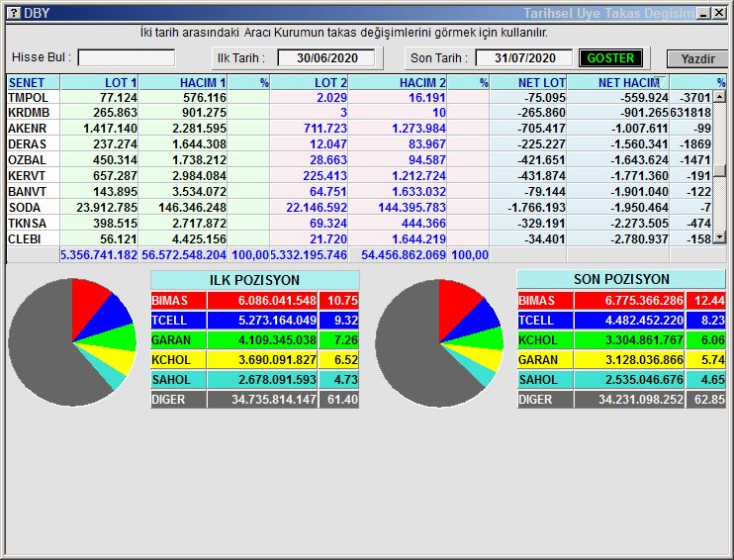Click the LOT 1 column header

pos(99,83)
